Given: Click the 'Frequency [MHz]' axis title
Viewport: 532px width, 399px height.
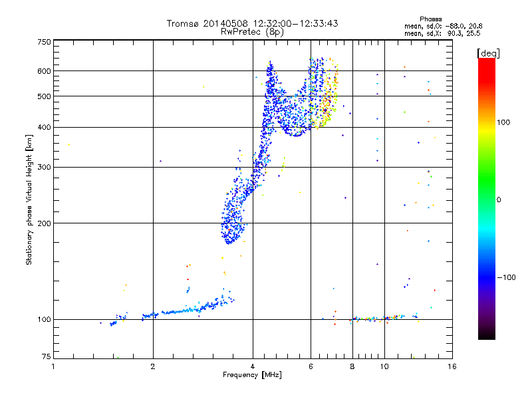Looking at the screenshot, I should click(252, 375).
